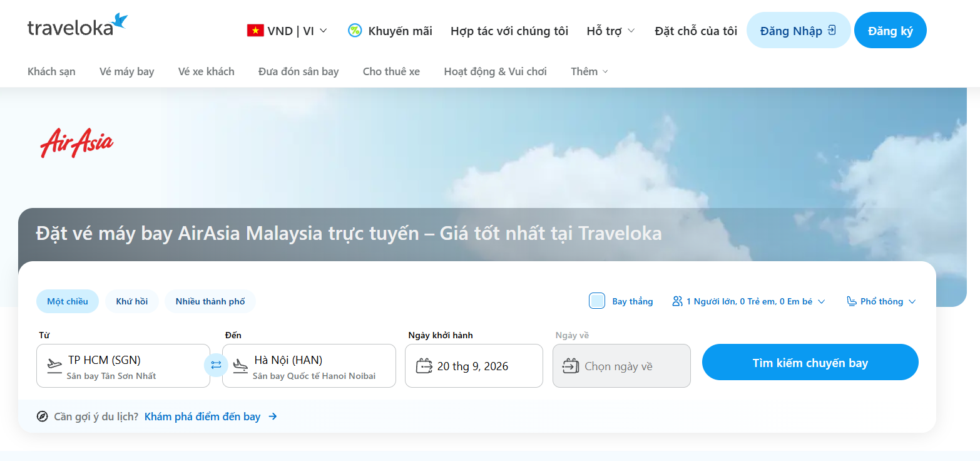The width and height of the screenshot is (980, 461).
Task: Click the calendar icon for departure date
Action: click(x=425, y=366)
